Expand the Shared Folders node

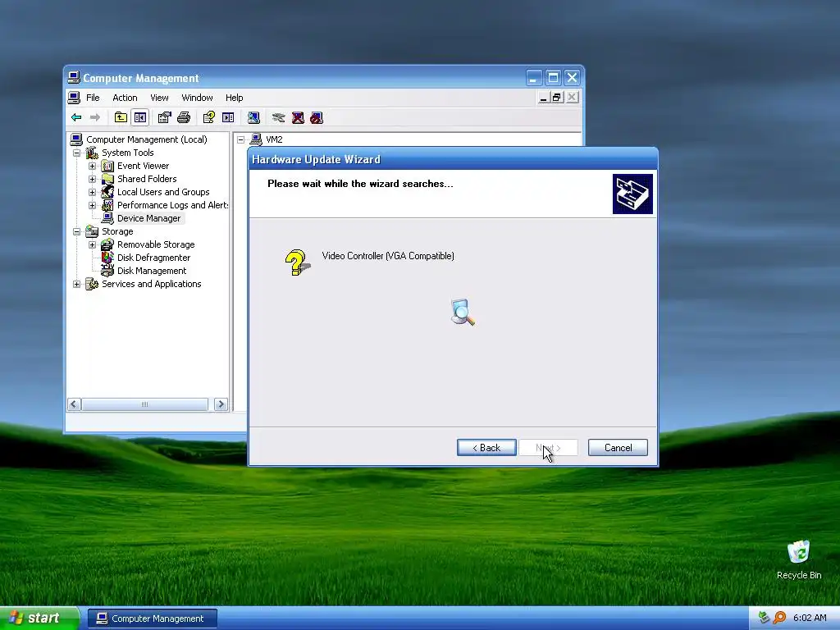click(x=92, y=179)
